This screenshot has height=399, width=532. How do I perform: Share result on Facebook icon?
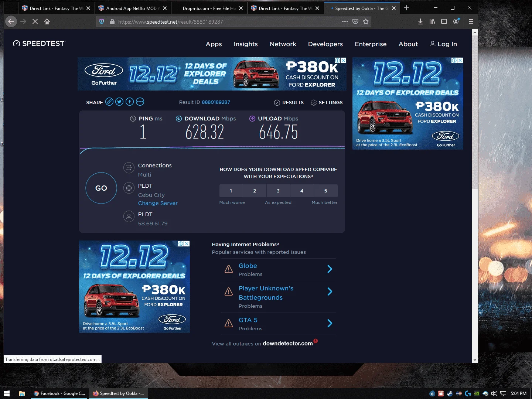click(130, 102)
